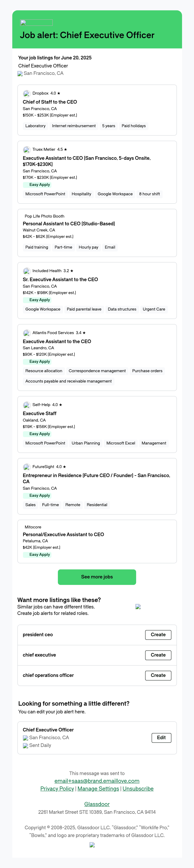Screen dimensions: 194x868
Task: Open Sr. Executive Assistant to the CEO
Action: [60, 279]
